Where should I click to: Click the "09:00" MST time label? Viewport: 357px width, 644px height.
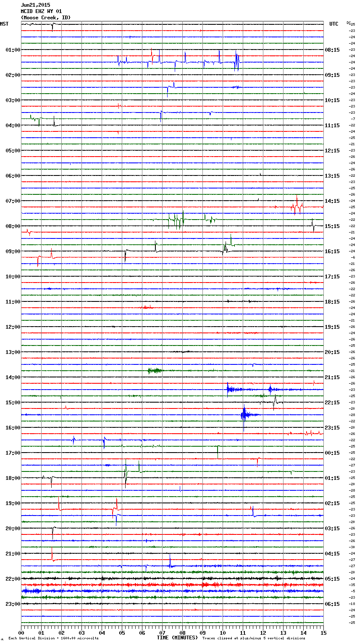(13, 251)
